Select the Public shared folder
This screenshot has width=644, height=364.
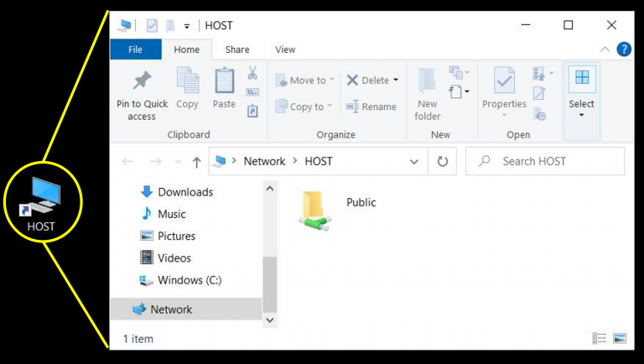[338, 211]
